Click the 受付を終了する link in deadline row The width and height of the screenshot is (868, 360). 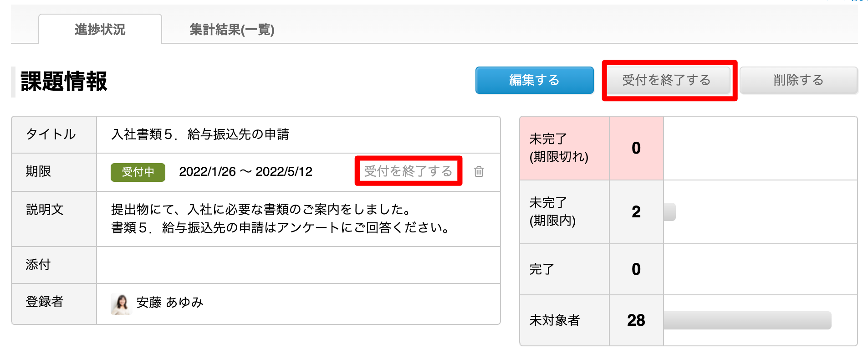tap(408, 171)
